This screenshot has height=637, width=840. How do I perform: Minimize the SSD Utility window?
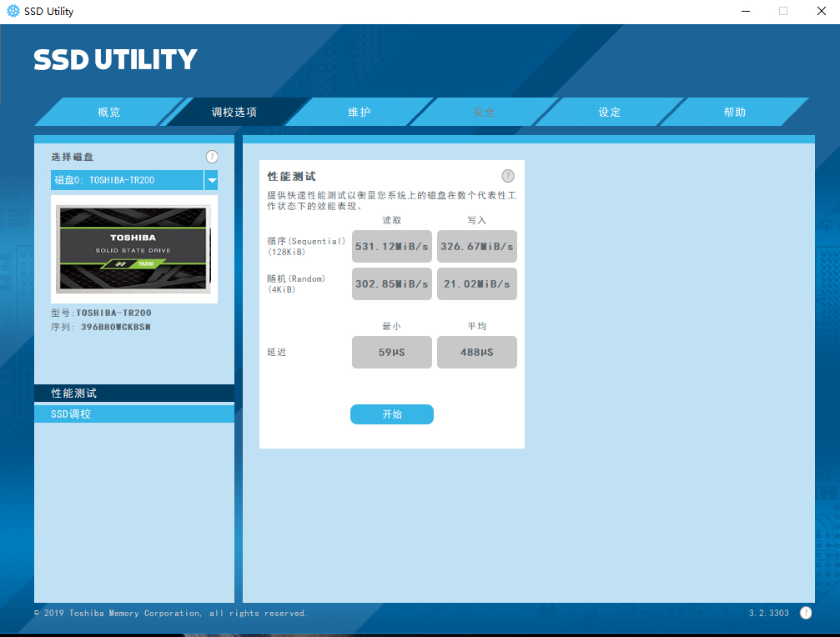745,11
